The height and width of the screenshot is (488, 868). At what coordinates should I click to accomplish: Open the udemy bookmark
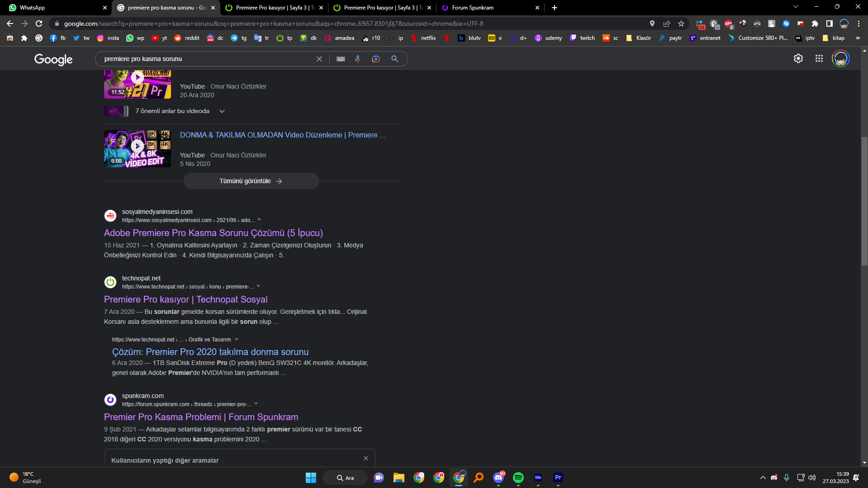[x=548, y=38]
